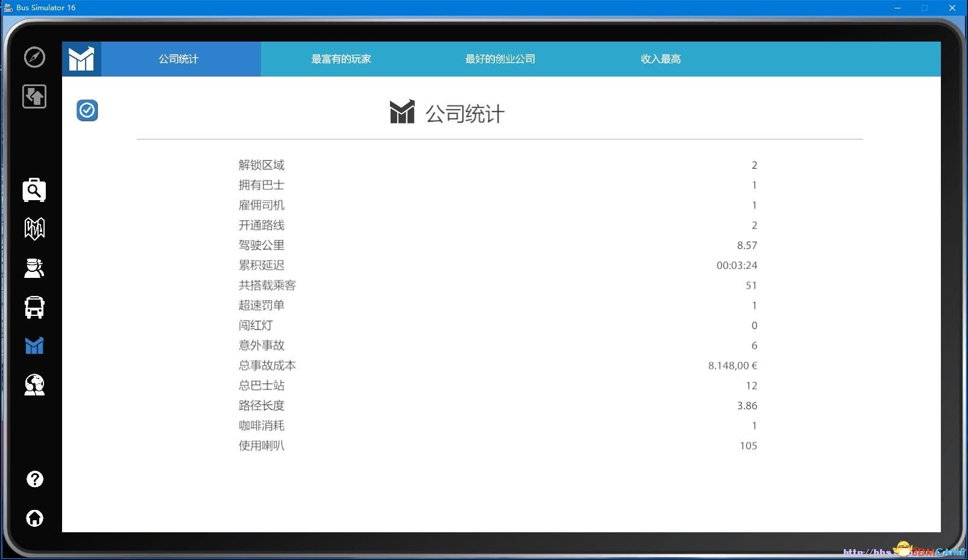
Task: Click the 总巴士站 row label
Action: click(262, 386)
